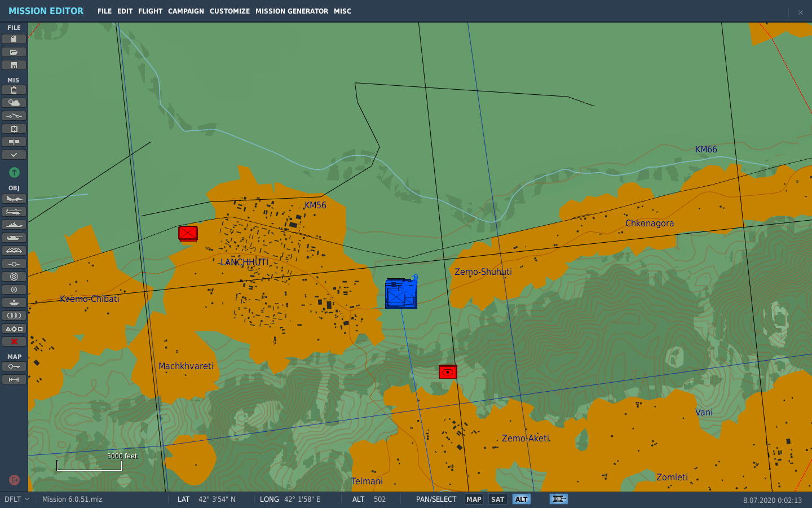Select the blue ground unit group on map
The image size is (812, 508).
(401, 294)
